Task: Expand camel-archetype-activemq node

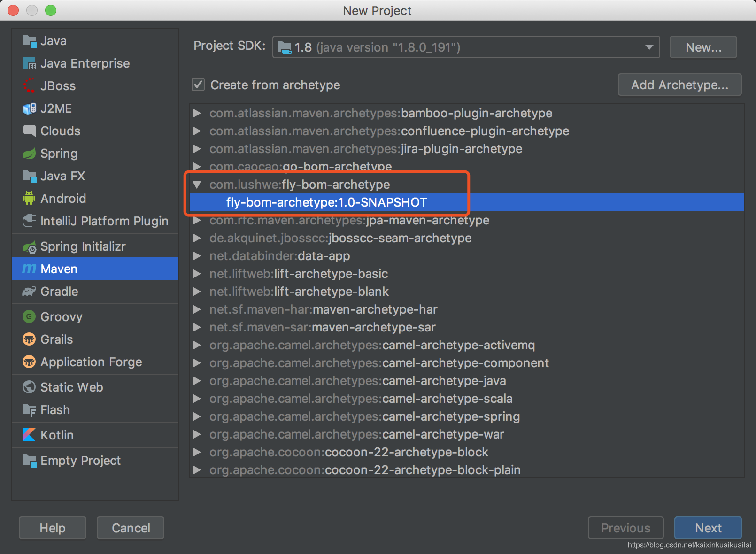Action: [197, 345]
